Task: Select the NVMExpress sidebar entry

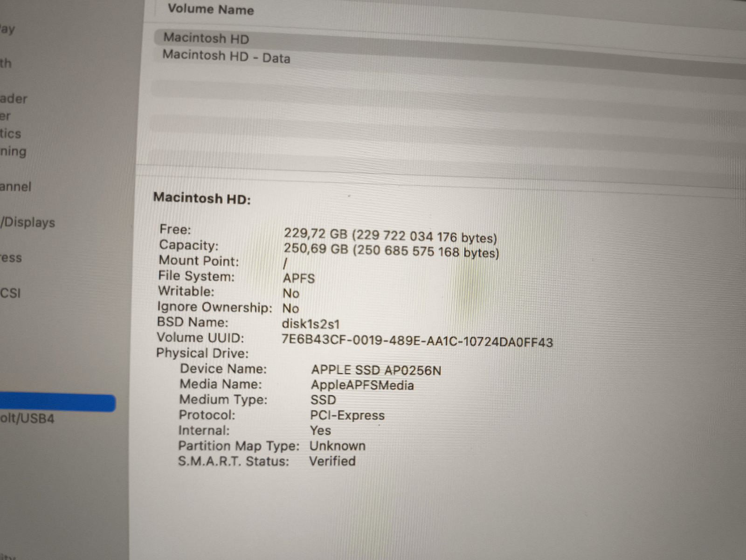Action: [x=11, y=258]
